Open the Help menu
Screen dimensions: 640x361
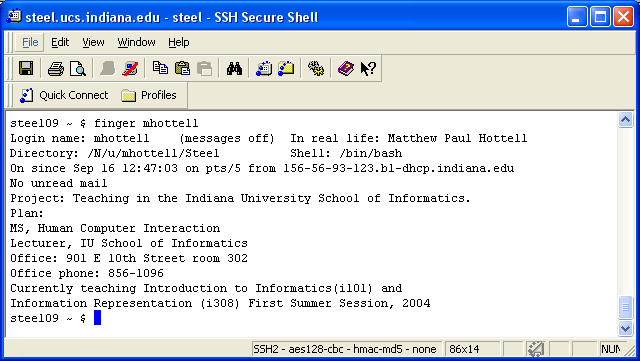(x=179, y=42)
